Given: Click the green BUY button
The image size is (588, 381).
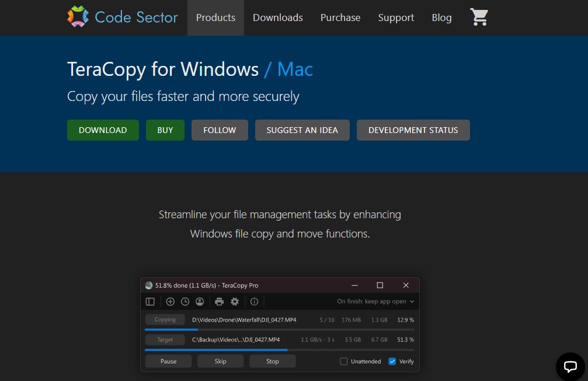Looking at the screenshot, I should [x=165, y=130].
